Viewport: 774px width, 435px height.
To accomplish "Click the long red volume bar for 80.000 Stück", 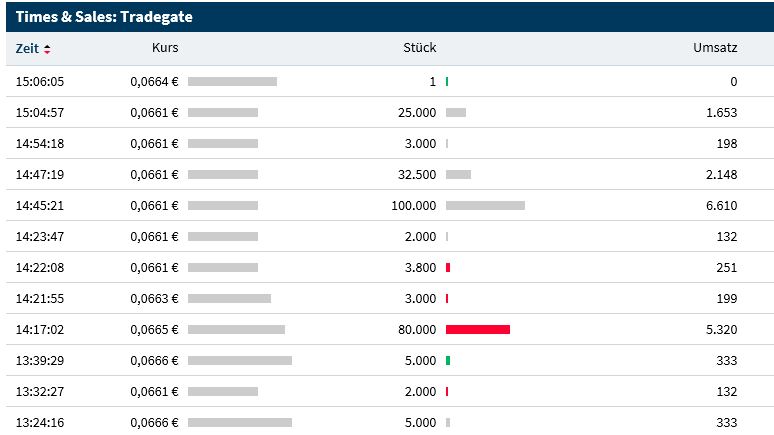I will click(x=478, y=329).
